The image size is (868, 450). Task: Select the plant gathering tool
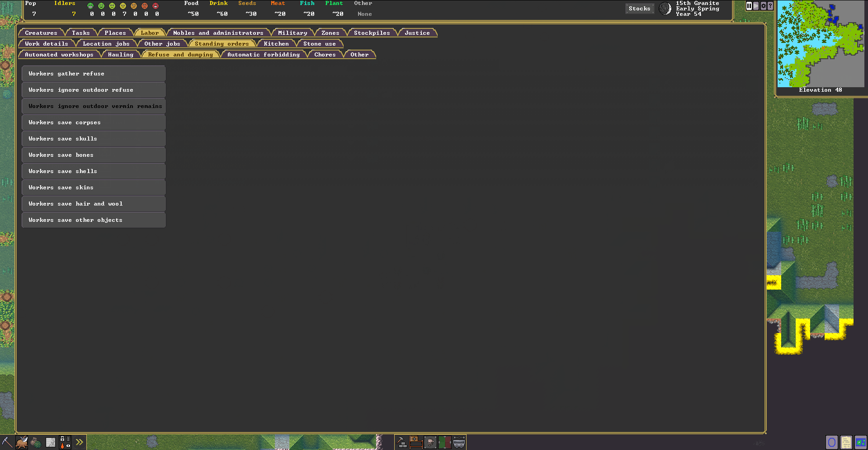pos(36,442)
